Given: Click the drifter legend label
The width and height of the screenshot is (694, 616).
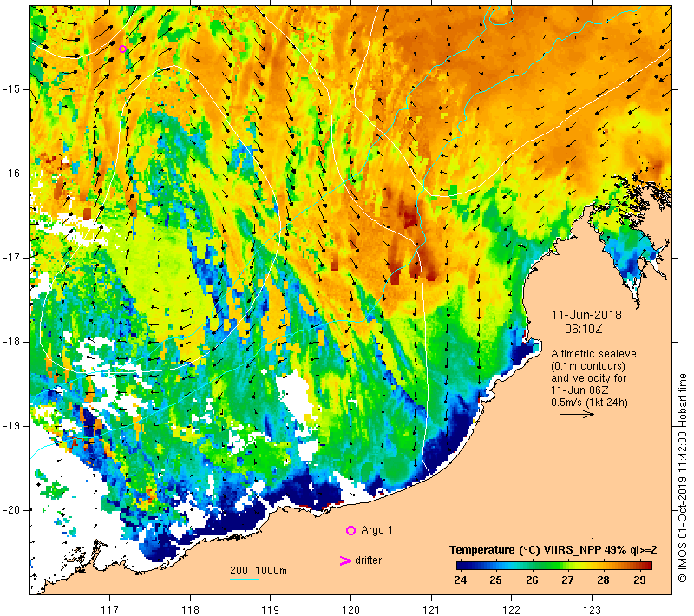Looking at the screenshot, I should pyautogui.click(x=368, y=560).
